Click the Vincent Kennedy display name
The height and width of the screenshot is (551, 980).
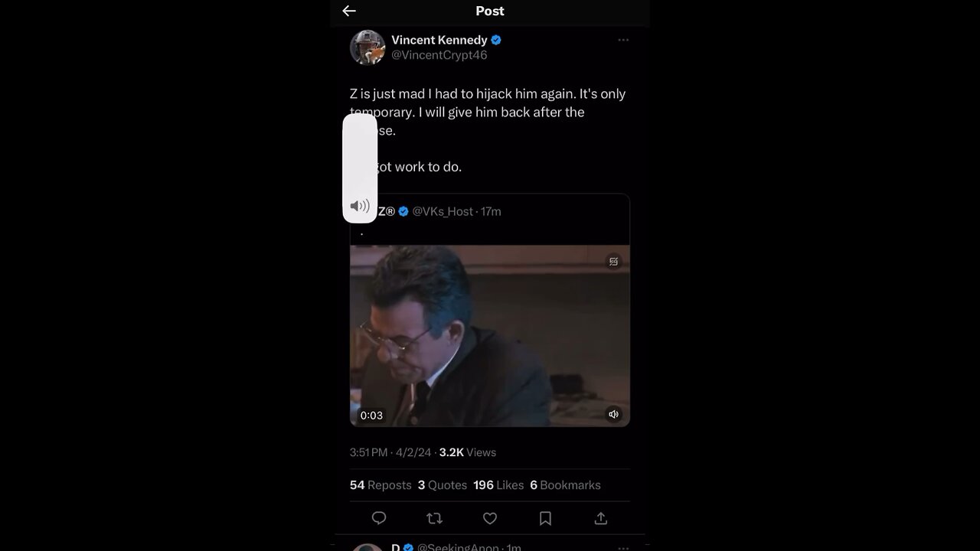[439, 40]
